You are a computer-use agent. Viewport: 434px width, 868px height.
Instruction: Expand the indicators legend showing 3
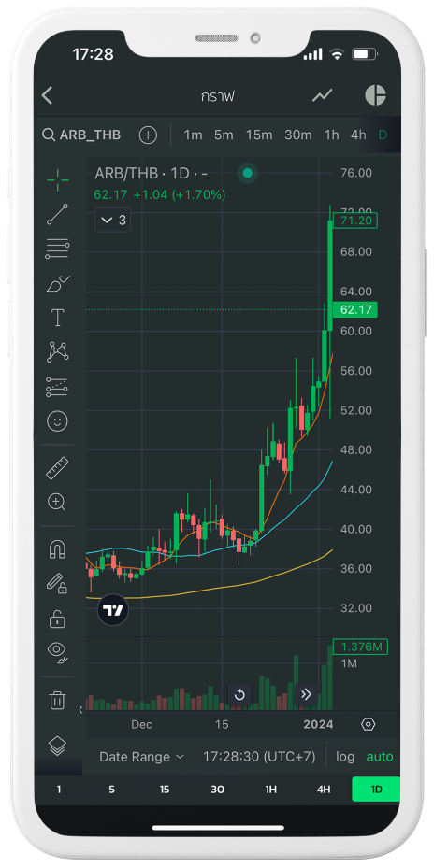point(113,221)
